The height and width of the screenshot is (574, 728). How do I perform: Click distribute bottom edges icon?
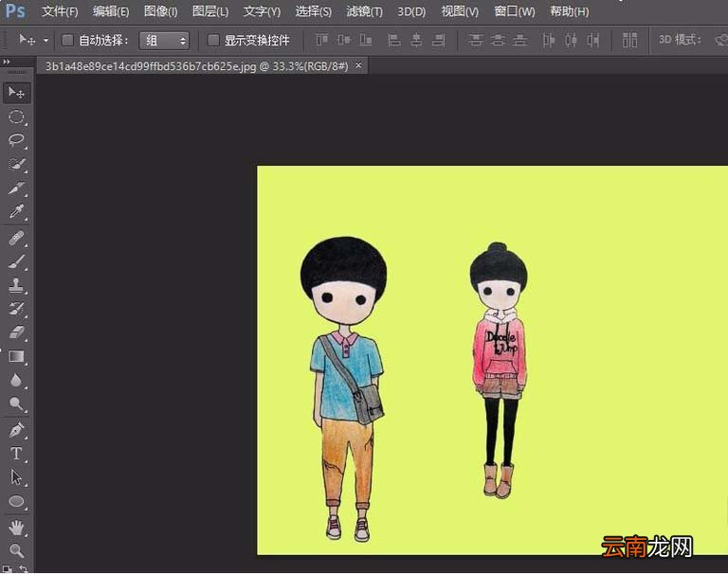tap(520, 40)
